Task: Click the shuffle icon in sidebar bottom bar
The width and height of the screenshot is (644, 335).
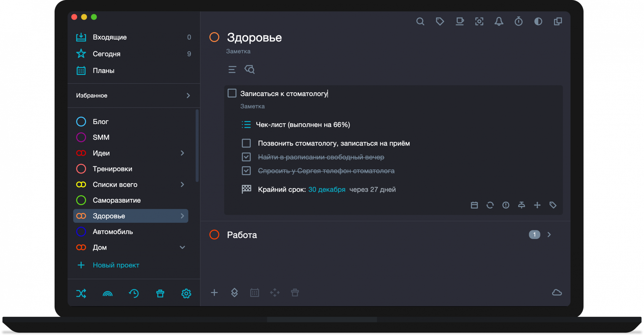Action: (81, 294)
